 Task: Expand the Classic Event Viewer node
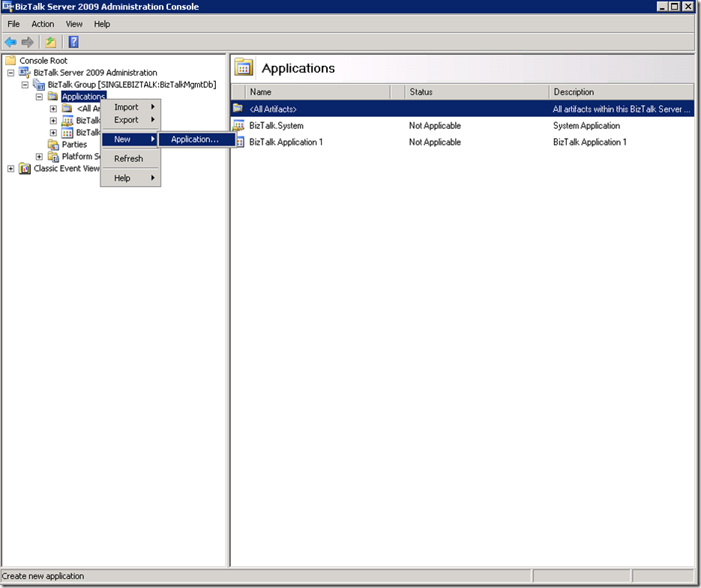pos(10,169)
